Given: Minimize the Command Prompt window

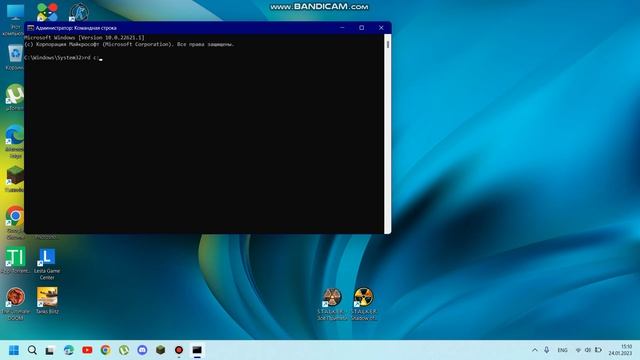Looking at the screenshot, I should pos(342,28).
